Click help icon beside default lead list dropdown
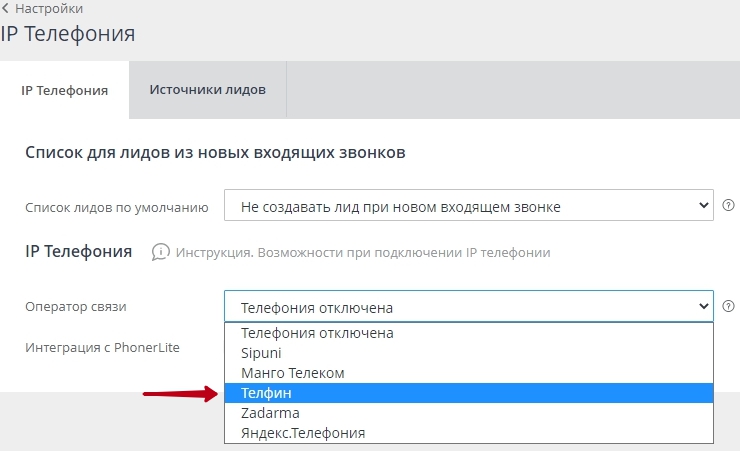Viewport: 740px width, 451px height. click(729, 206)
